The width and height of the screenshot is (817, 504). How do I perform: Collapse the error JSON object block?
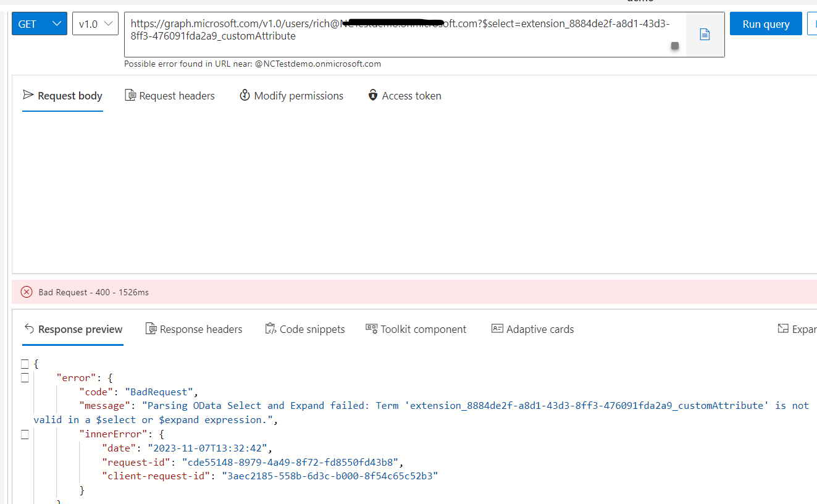coord(25,377)
